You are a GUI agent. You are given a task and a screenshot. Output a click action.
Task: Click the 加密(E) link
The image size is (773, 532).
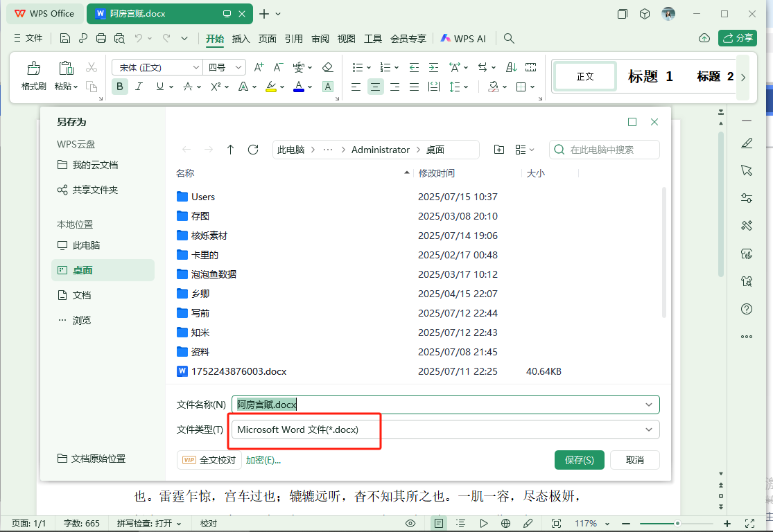pyautogui.click(x=263, y=459)
